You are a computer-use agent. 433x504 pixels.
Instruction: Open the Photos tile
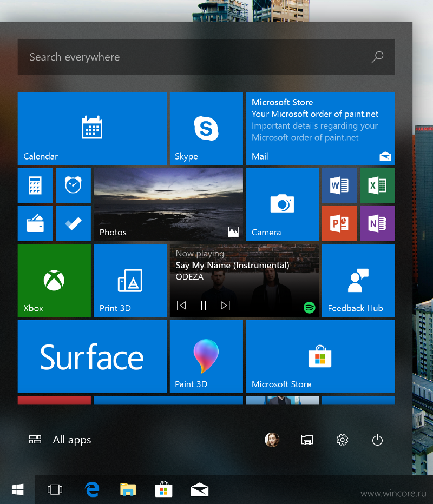[x=168, y=204]
